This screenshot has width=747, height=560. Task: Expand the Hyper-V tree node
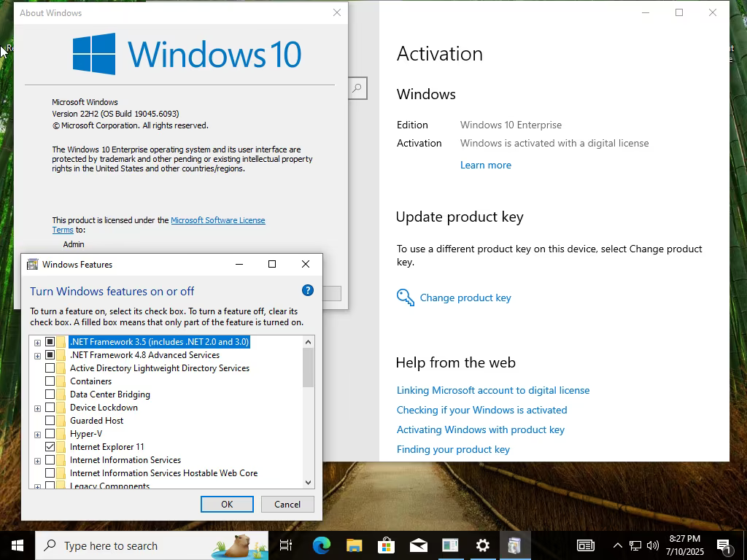pyautogui.click(x=38, y=435)
